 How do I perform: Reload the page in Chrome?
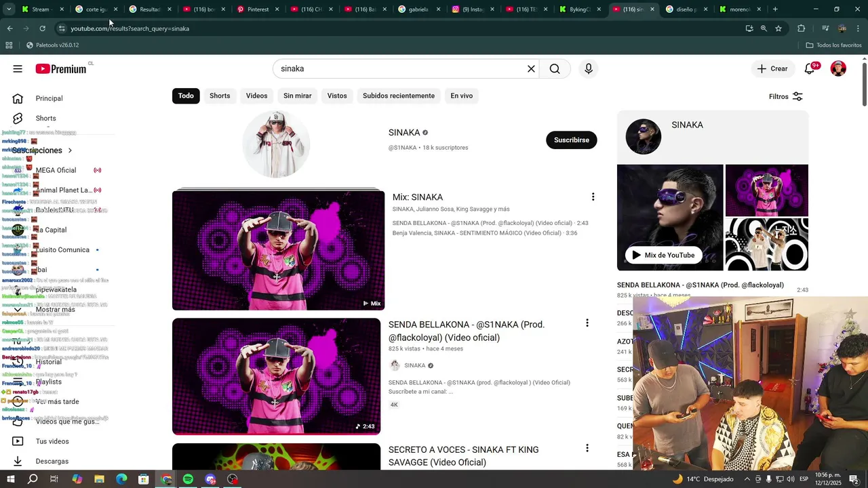click(42, 28)
